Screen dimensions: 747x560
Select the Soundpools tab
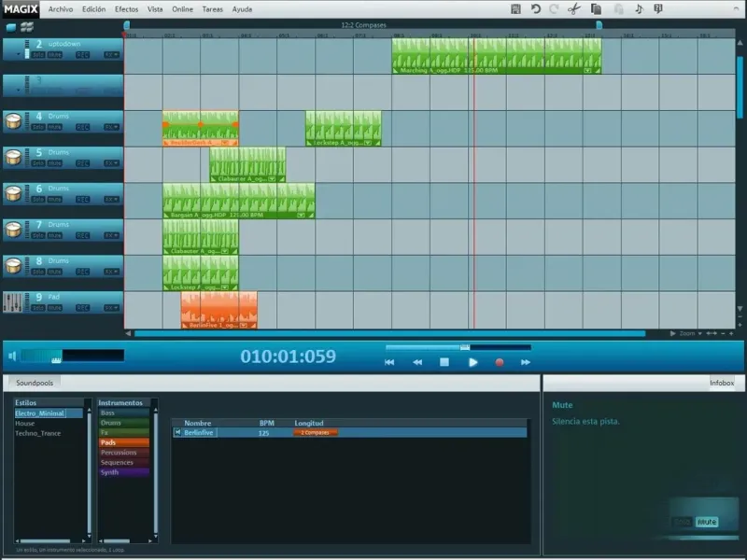point(35,383)
